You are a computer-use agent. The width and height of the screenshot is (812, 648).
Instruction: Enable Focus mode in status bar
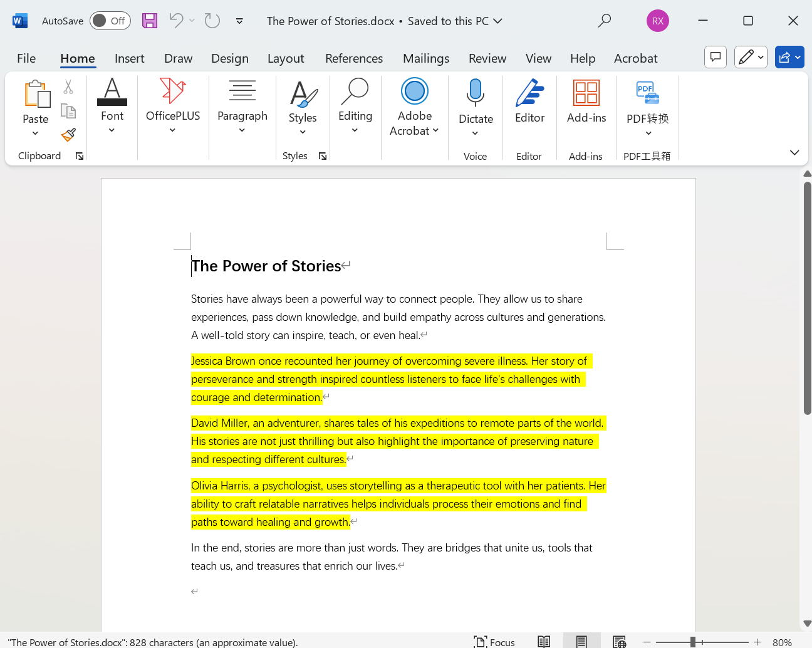point(494,642)
